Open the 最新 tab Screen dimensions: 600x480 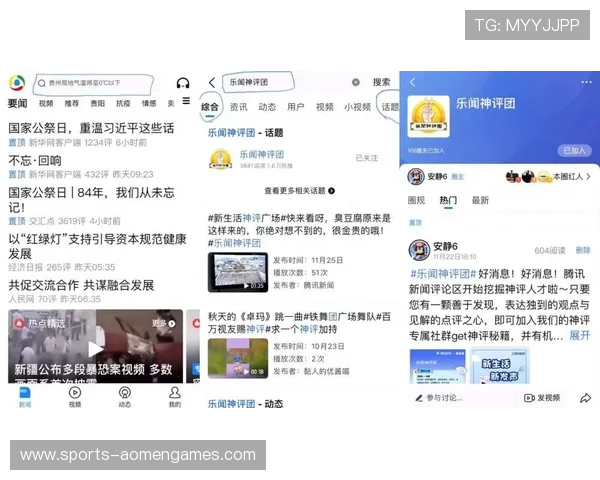pos(480,200)
